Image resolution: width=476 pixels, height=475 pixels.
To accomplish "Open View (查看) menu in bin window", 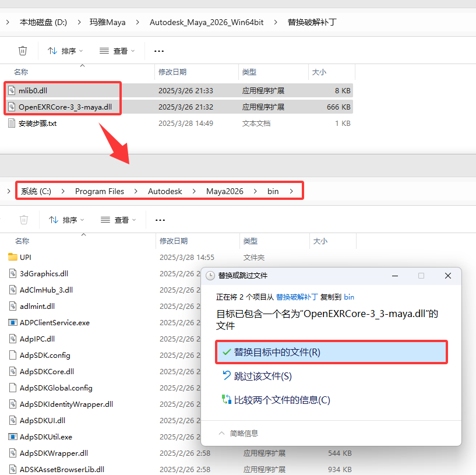I will [x=118, y=220].
